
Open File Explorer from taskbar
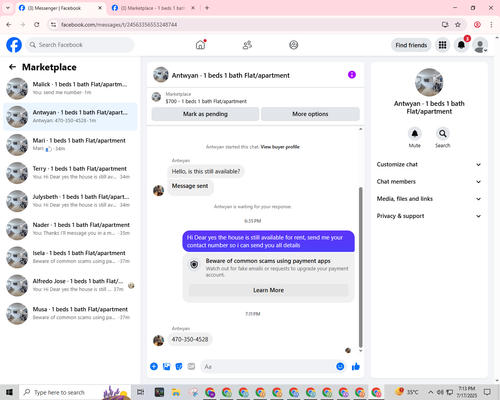[x=176, y=392]
